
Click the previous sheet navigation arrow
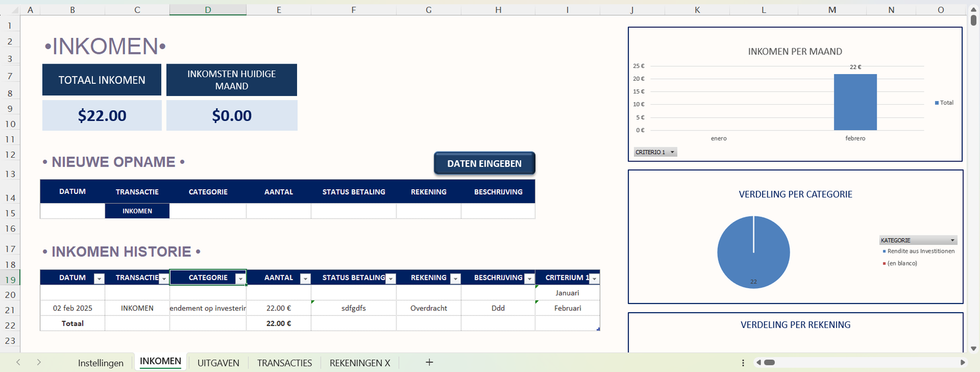click(x=18, y=362)
